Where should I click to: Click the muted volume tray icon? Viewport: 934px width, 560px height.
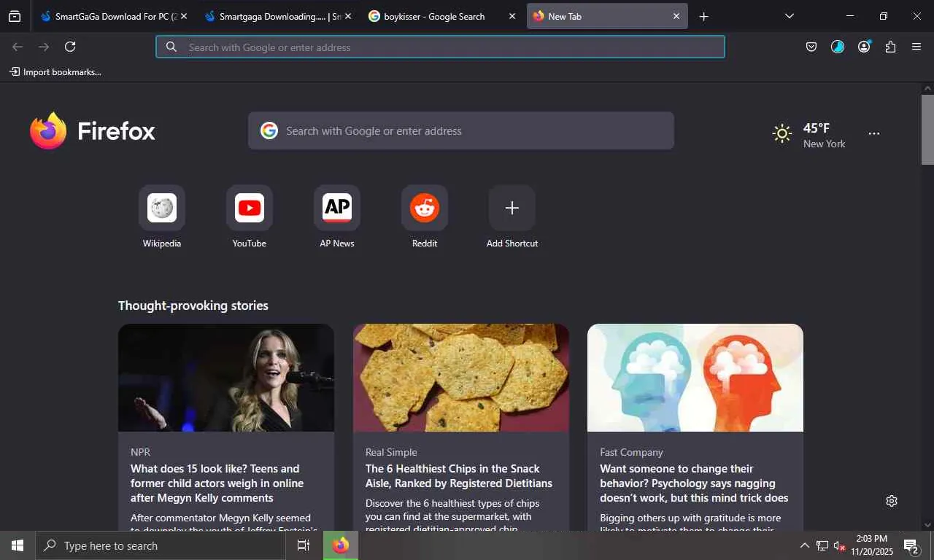coord(839,545)
